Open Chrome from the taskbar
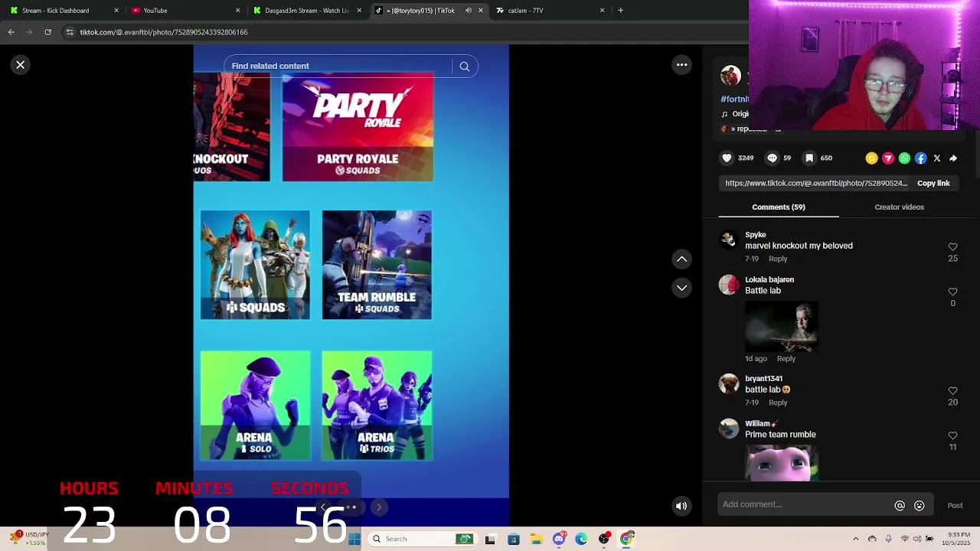This screenshot has height=551, width=980. click(x=626, y=540)
